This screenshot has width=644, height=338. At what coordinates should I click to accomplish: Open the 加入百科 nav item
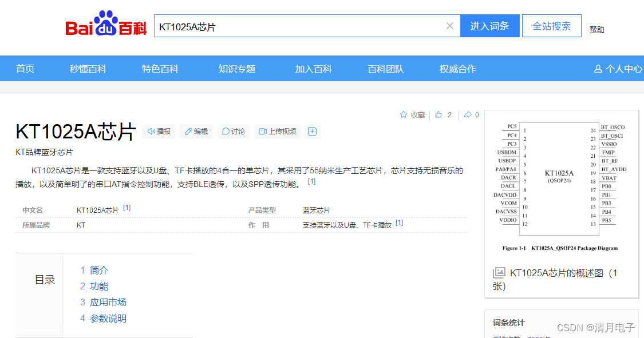pos(313,69)
